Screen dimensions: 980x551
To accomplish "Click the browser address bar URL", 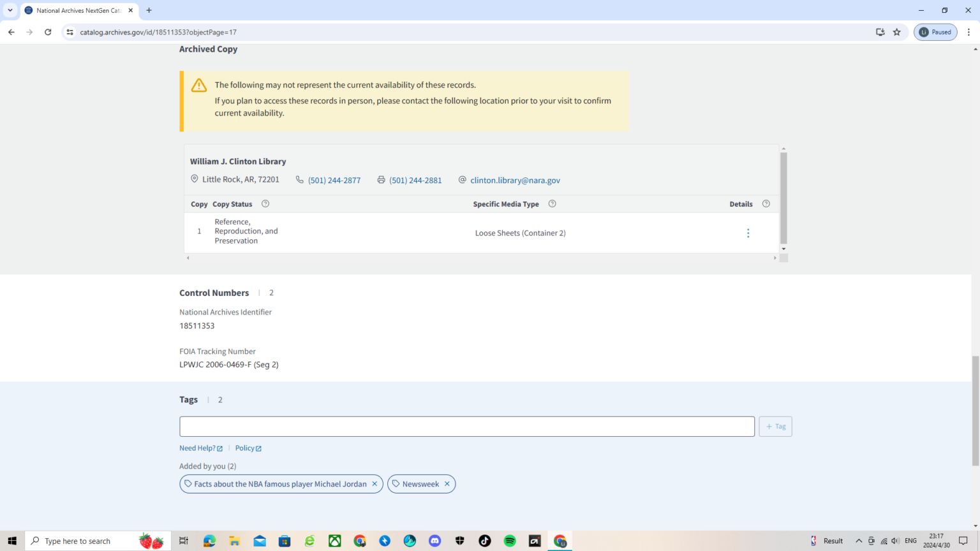I will pos(158,32).
